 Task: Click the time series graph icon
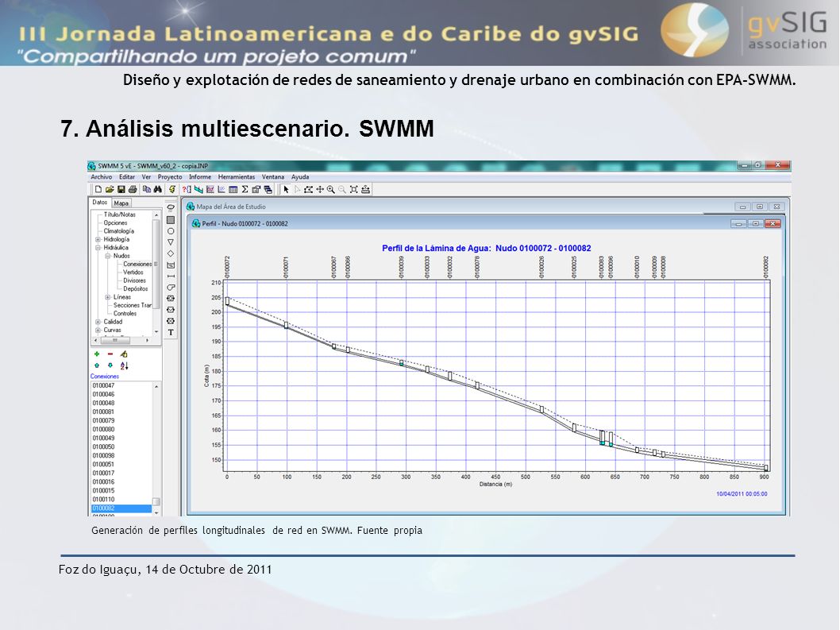pyautogui.click(x=210, y=189)
